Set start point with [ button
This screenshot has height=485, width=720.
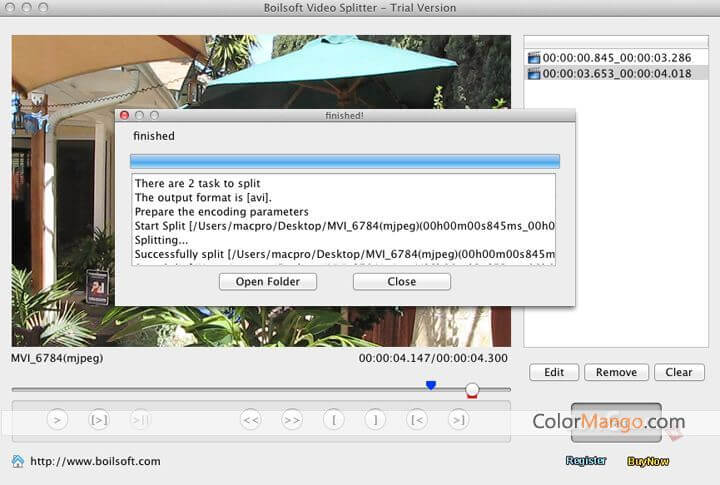coord(334,420)
